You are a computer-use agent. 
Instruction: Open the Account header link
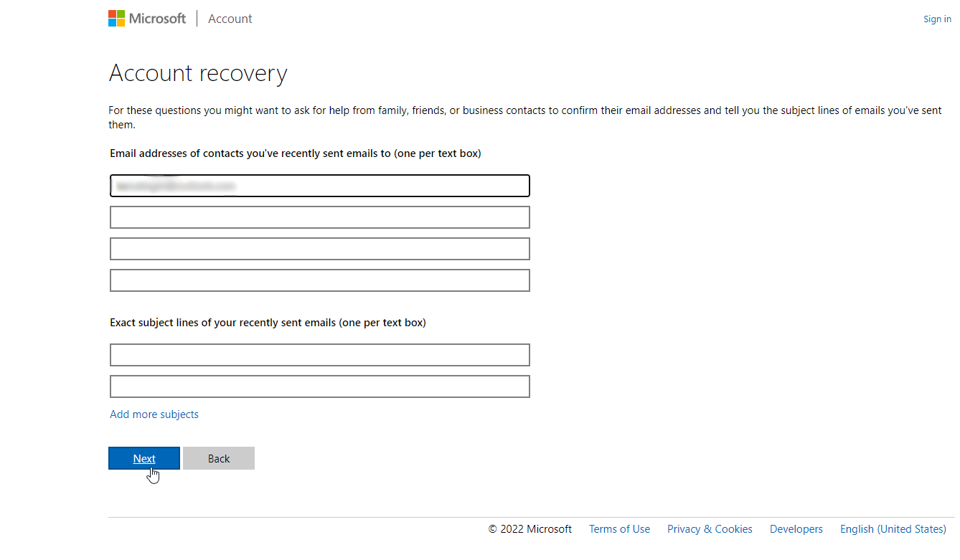[x=230, y=19]
